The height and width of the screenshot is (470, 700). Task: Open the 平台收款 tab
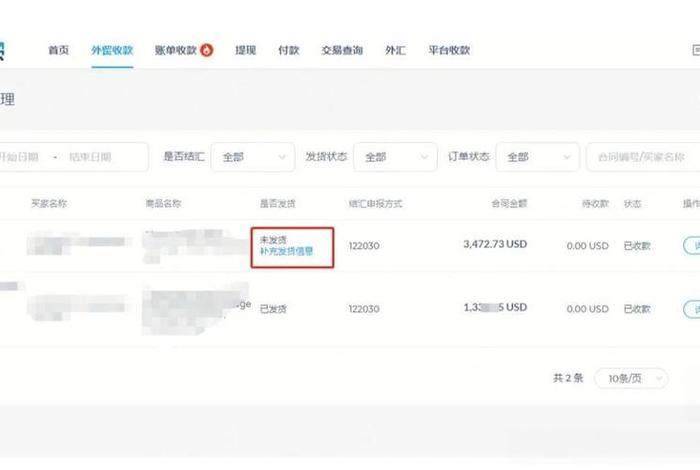pyautogui.click(x=449, y=50)
